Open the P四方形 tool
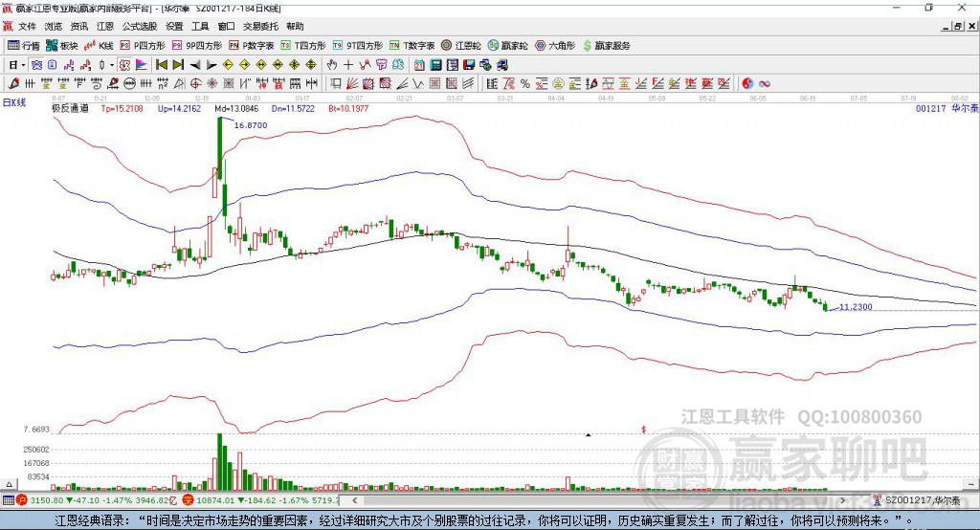Image resolution: width=980 pixels, height=530 pixels. coord(143,46)
